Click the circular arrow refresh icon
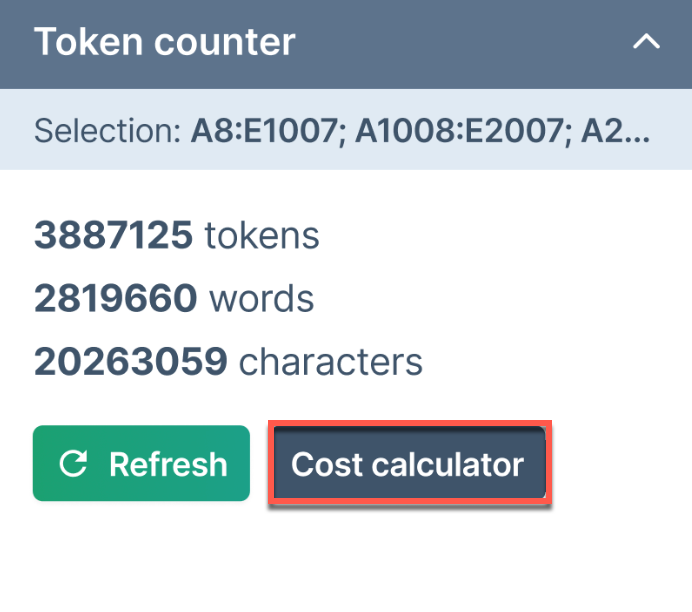This screenshot has height=612, width=692. (x=73, y=463)
